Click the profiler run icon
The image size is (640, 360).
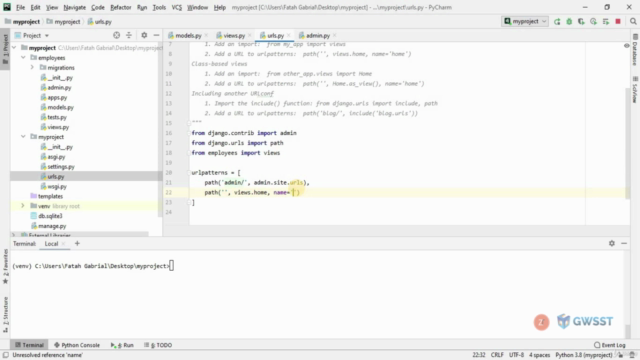(x=593, y=22)
